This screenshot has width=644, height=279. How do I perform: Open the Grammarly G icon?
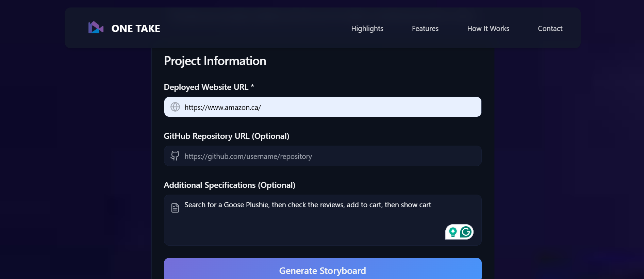coord(466,232)
